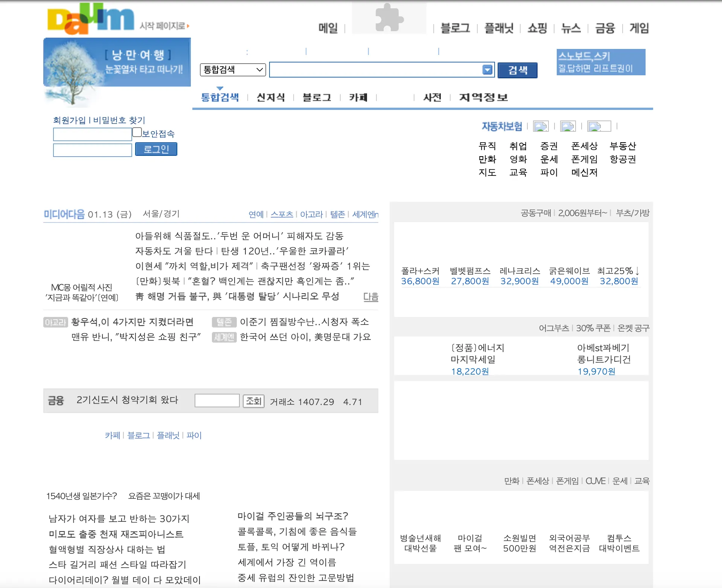
Task: Open the 스포츠 news category link
Action: point(282,214)
